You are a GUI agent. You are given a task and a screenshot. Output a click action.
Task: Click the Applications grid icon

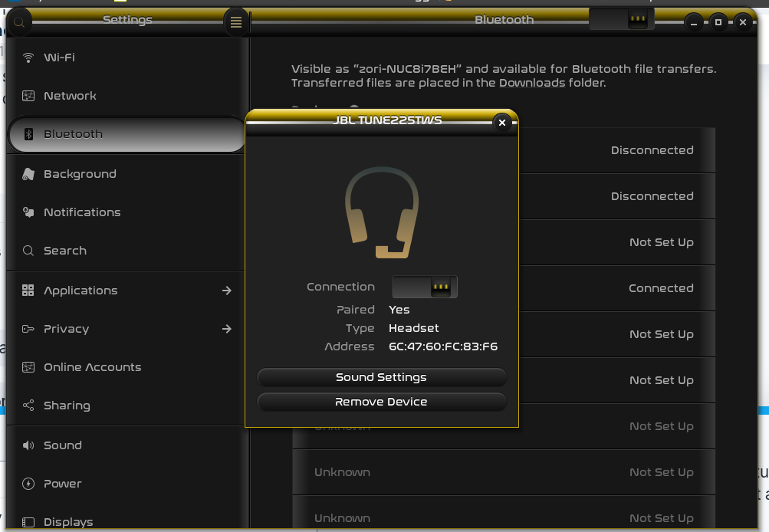[28, 291]
